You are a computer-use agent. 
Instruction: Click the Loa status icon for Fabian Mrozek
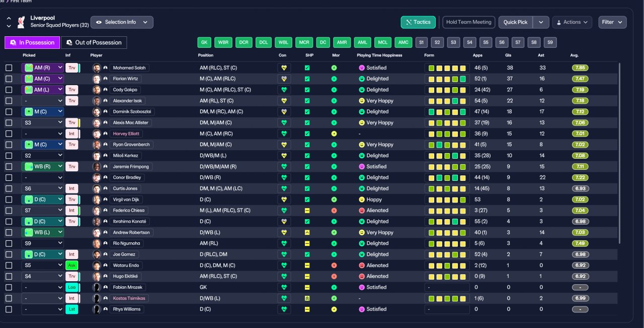pos(72,287)
